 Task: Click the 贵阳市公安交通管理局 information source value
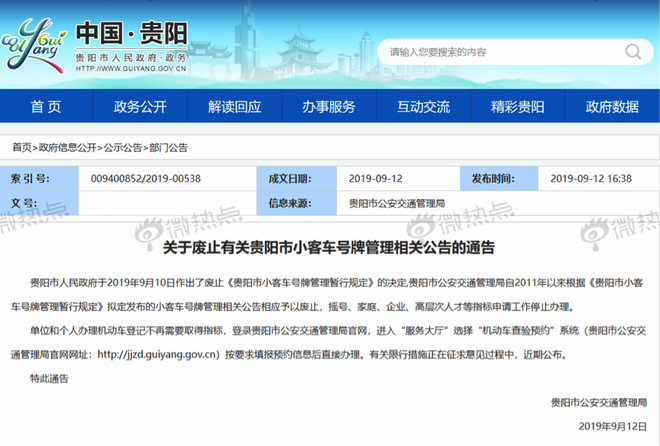point(397,203)
